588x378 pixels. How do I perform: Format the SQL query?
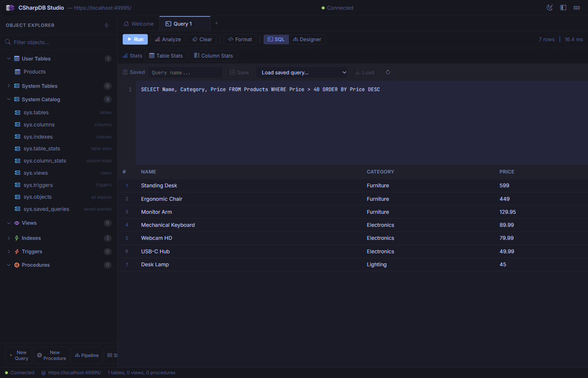point(239,39)
